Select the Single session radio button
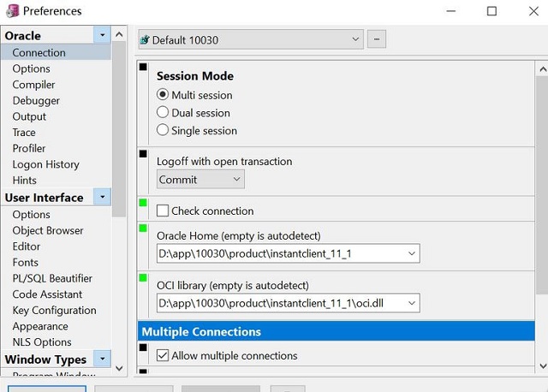The height and width of the screenshot is (392, 548). pyautogui.click(x=163, y=130)
